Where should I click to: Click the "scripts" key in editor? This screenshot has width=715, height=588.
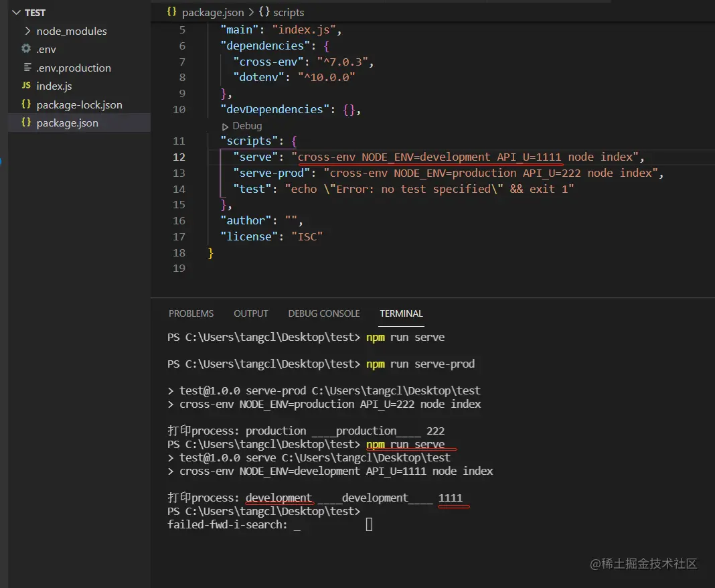(249, 141)
